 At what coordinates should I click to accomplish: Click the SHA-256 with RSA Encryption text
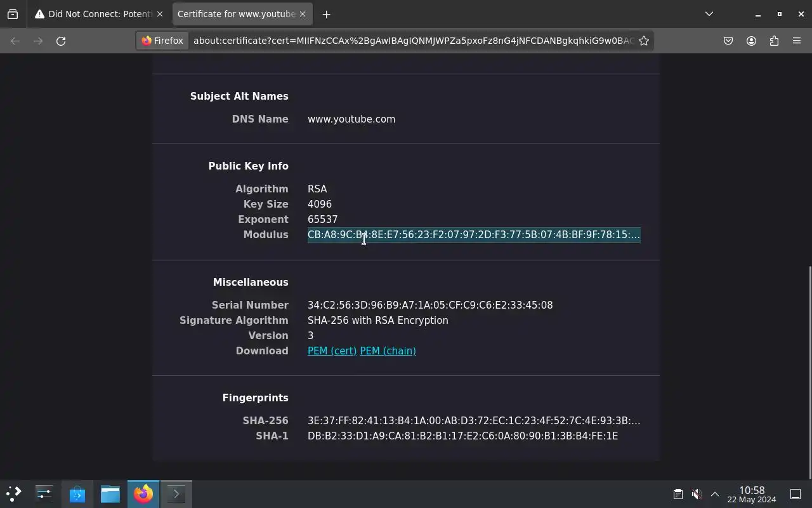tap(378, 320)
